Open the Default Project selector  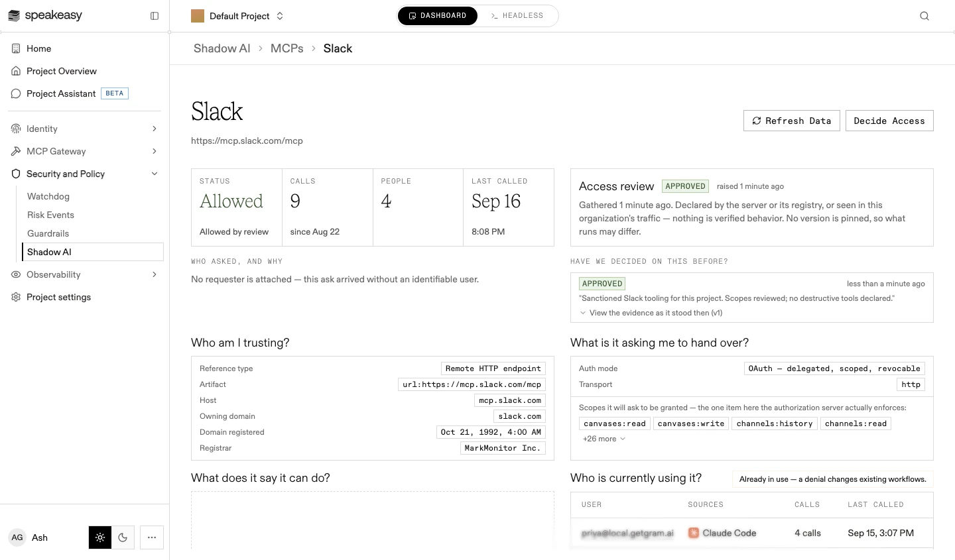pyautogui.click(x=237, y=16)
